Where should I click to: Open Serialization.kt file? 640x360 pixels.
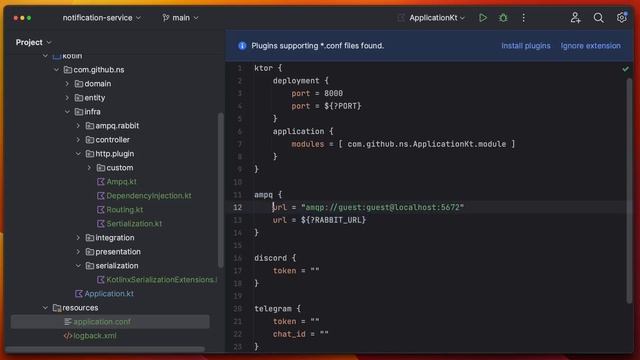point(134,224)
